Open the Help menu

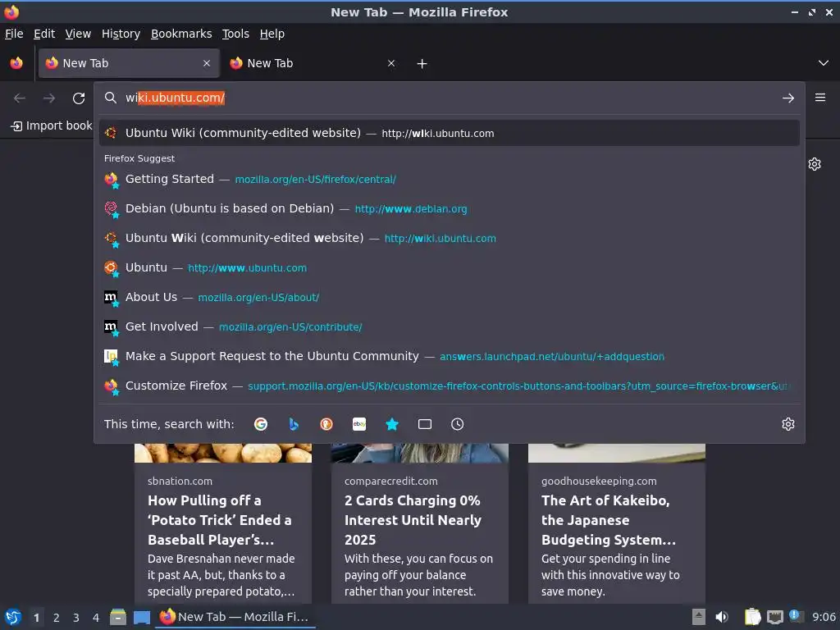[x=272, y=34]
